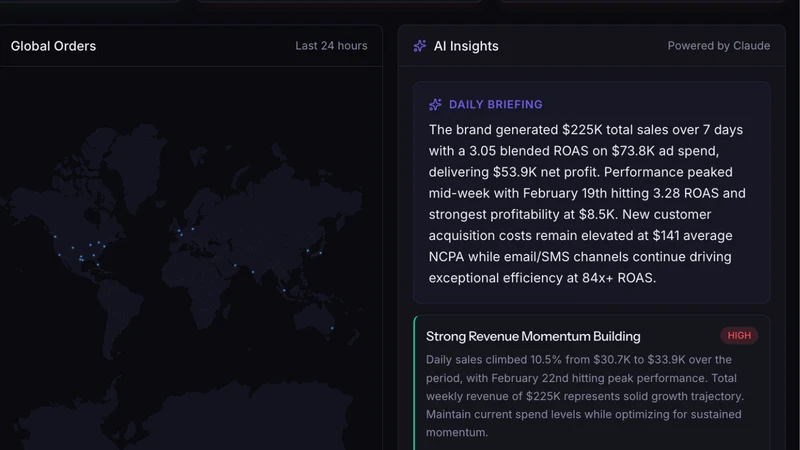This screenshot has width=800, height=450.
Task: Select Greenland on the Global Orders map
Action: [135, 161]
